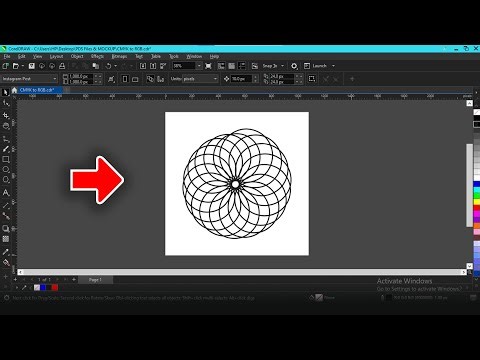Open the Layout menu

[x=56, y=56]
